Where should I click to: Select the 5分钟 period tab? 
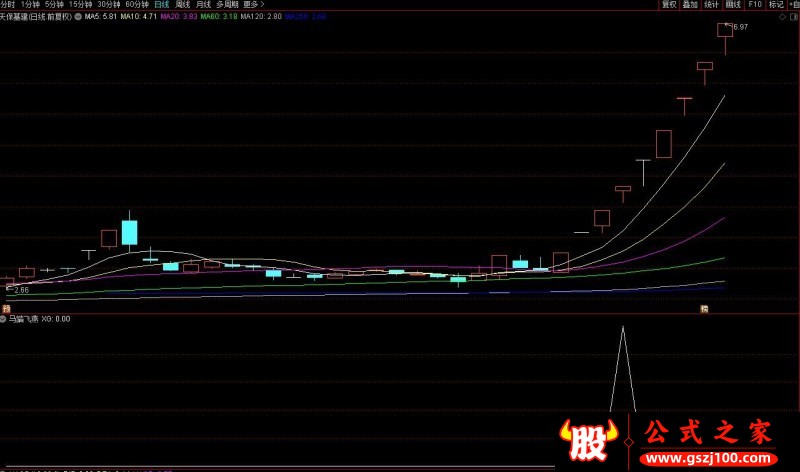pyautogui.click(x=54, y=5)
